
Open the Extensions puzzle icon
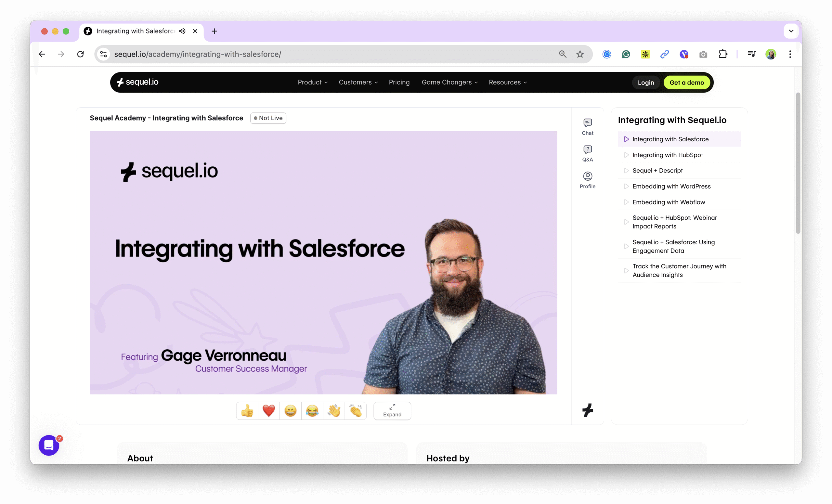pyautogui.click(x=722, y=54)
